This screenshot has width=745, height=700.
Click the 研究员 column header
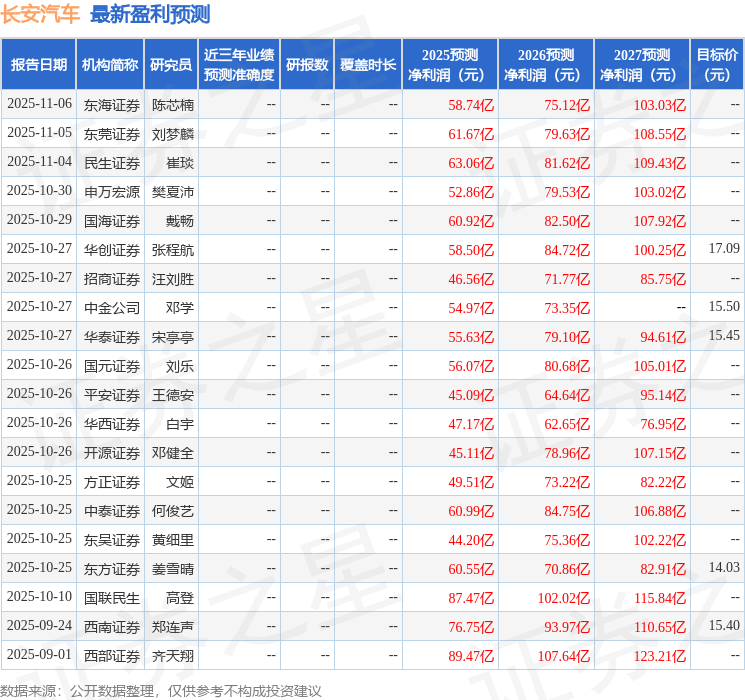point(171,65)
